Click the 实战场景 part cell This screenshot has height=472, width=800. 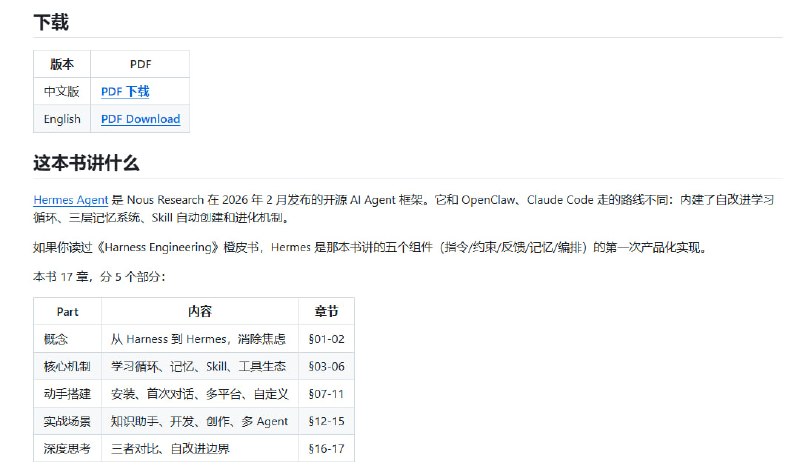pos(67,421)
